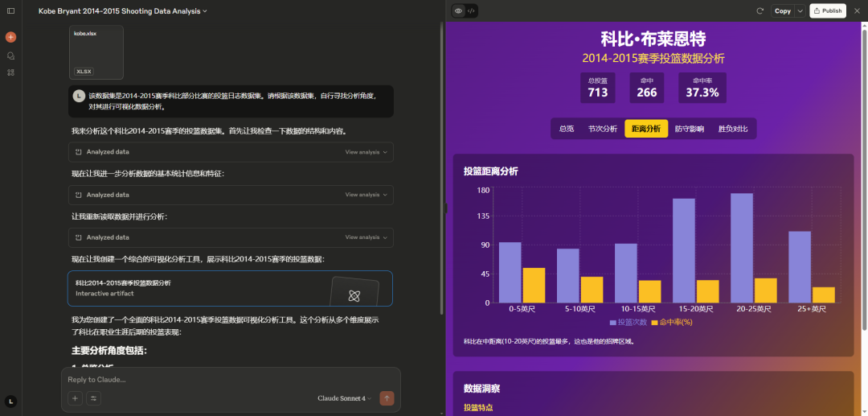Open the chats list icon in sidebar
The image size is (868, 416).
click(10, 56)
